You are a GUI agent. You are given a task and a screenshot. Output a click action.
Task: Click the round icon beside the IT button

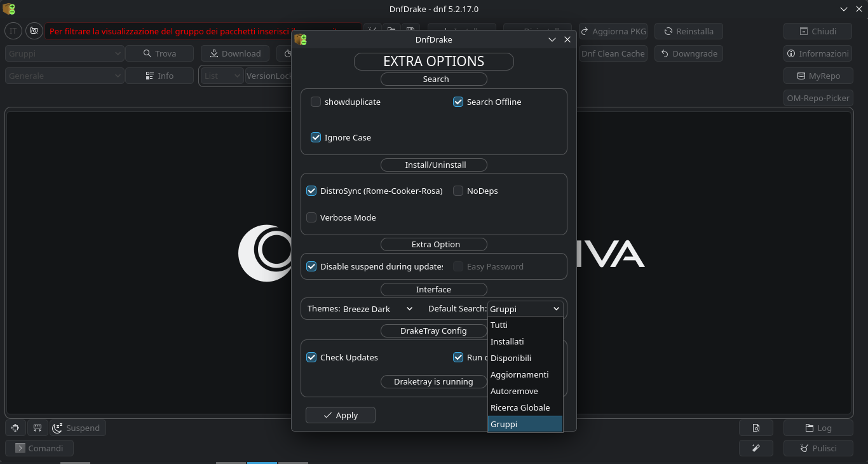[34, 31]
